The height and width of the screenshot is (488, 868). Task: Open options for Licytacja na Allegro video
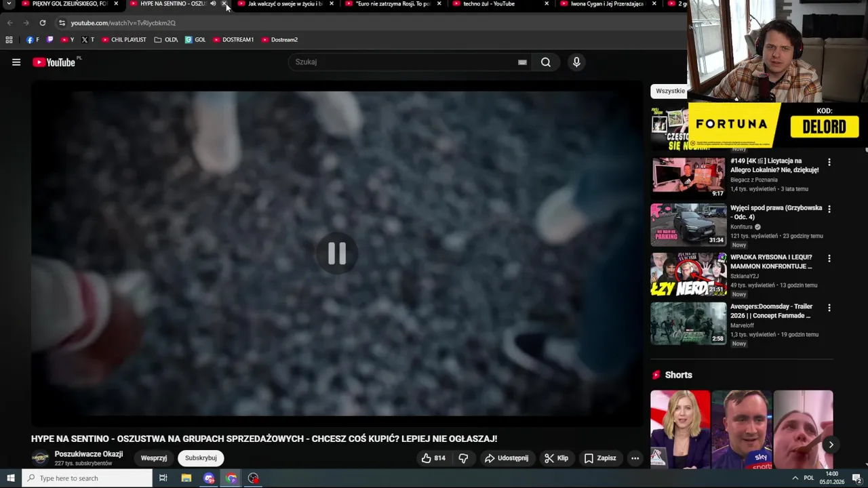pyautogui.click(x=829, y=163)
